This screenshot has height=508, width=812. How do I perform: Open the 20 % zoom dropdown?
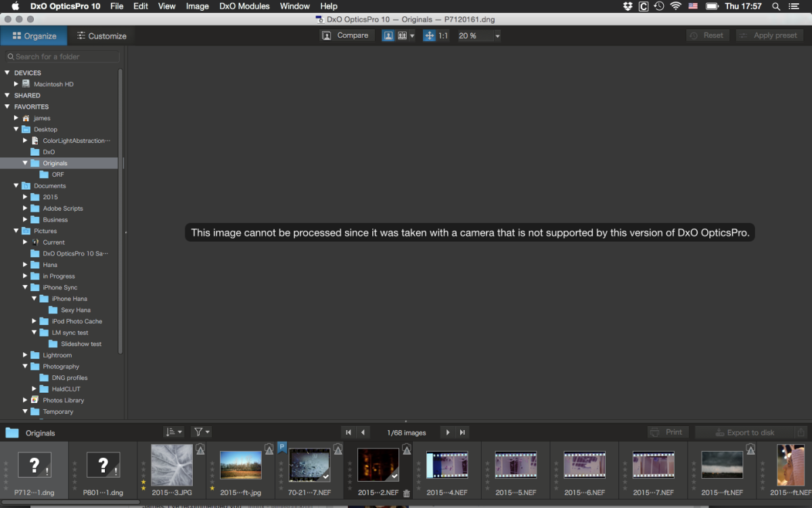(x=497, y=36)
